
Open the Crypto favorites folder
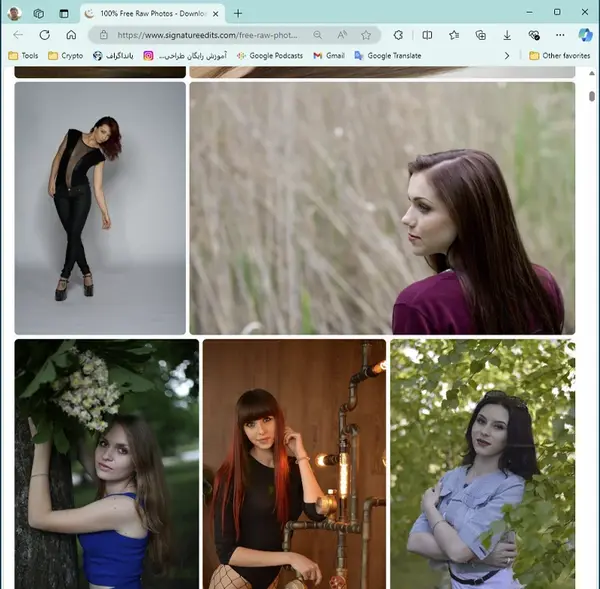65,56
